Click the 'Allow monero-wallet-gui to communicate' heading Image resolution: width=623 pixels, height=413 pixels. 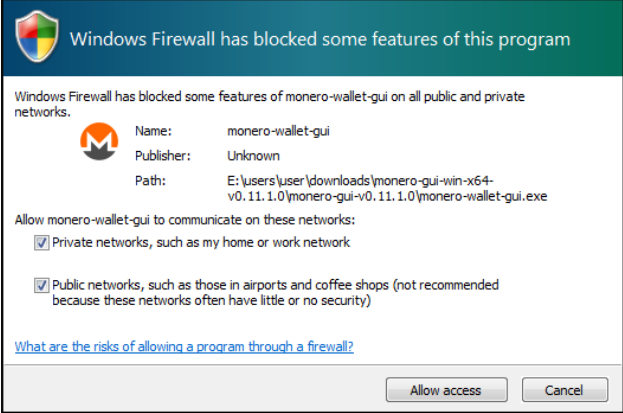[x=185, y=218]
